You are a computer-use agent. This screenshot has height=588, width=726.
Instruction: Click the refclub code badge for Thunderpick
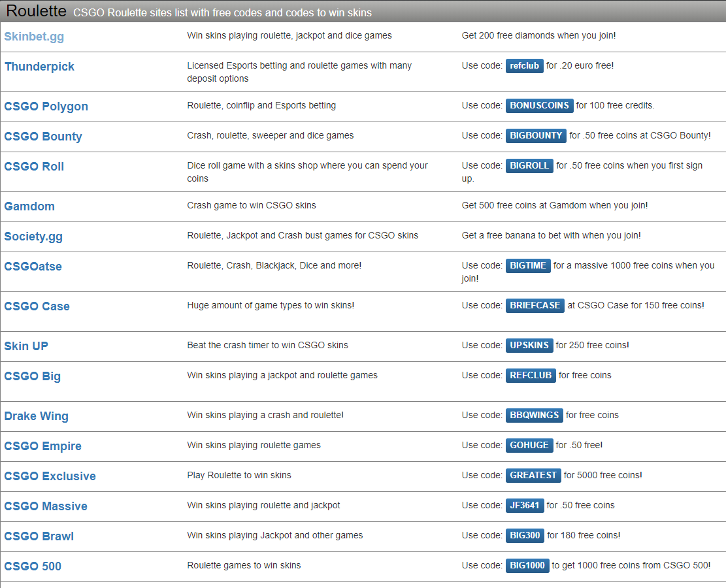coord(524,66)
